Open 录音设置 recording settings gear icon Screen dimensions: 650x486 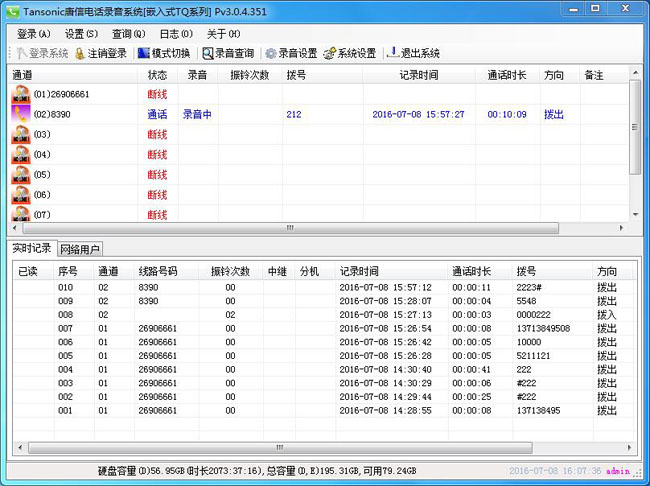271,53
